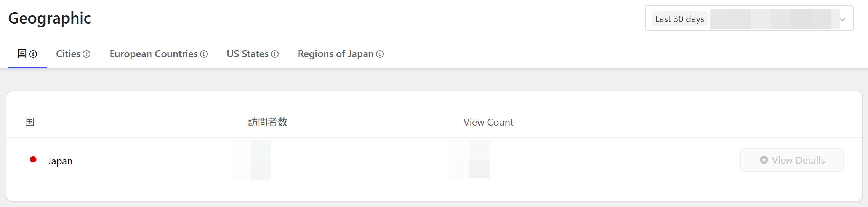Click info icon next to US States
This screenshot has width=868, height=207.
point(275,54)
